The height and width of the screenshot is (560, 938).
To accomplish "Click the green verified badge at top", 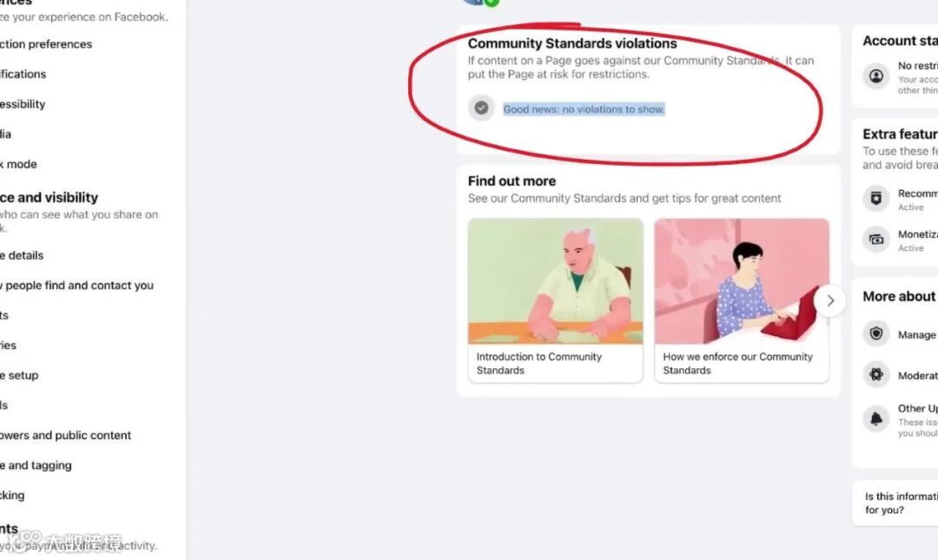I will [491, 3].
